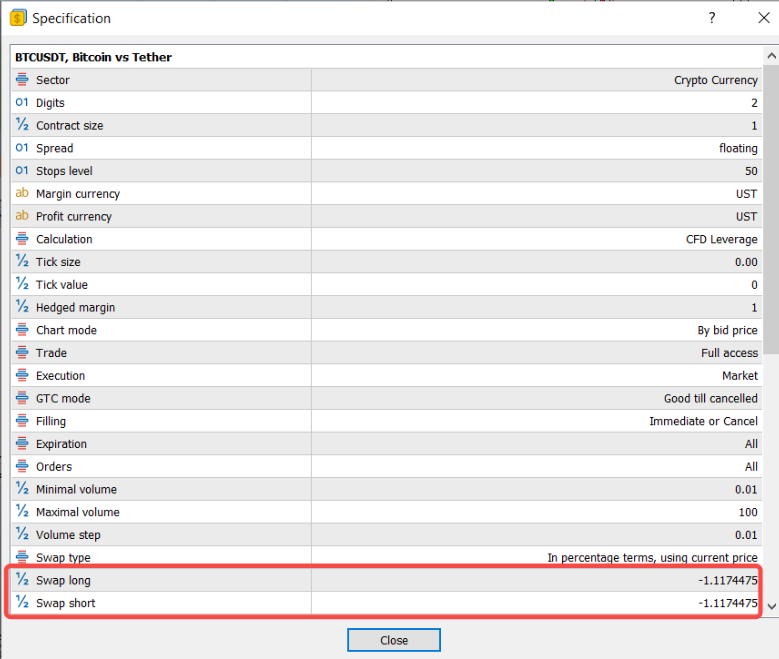This screenshot has height=659, width=779.
Task: Click the icon beside GTC mode
Action: 22,398
